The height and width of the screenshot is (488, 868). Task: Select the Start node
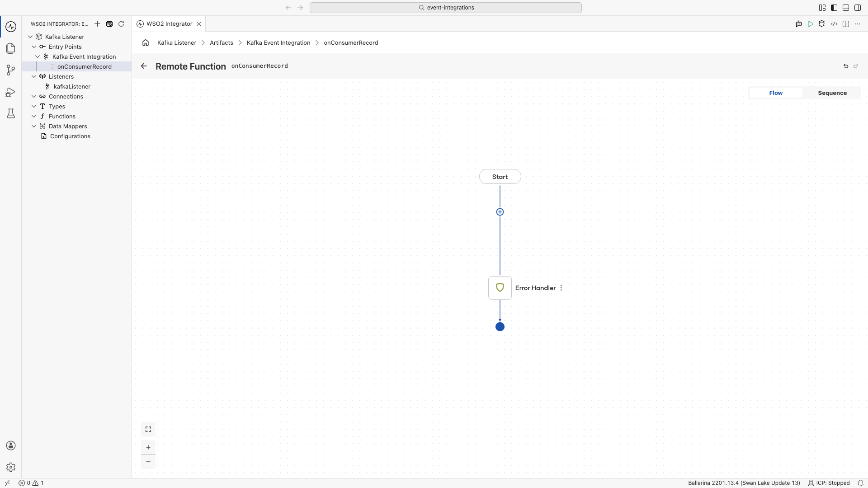click(500, 177)
